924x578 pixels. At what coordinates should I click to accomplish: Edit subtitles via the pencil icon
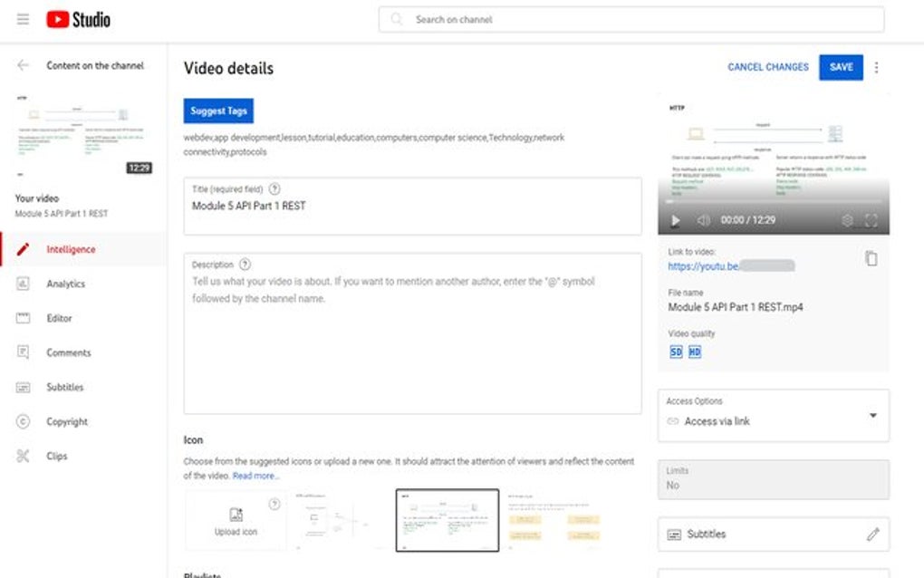click(x=874, y=534)
